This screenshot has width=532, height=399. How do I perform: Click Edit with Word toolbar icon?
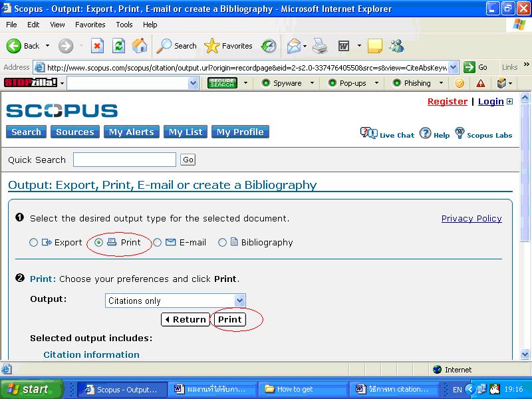click(344, 46)
